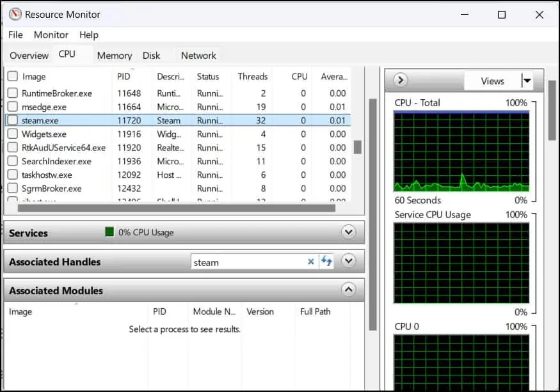Maximize the Resource Monitor window
The image size is (560, 392).
pyautogui.click(x=502, y=14)
